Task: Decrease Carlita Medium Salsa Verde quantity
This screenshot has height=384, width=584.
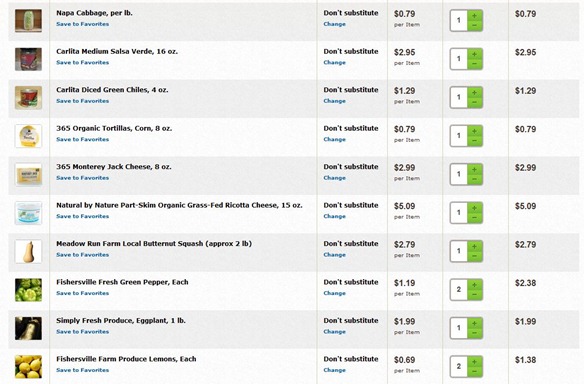Action: coord(474,64)
